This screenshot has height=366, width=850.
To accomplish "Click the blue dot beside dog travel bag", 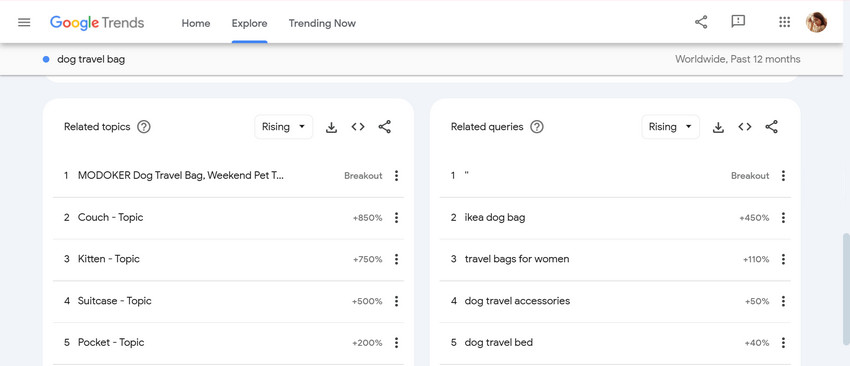I will point(46,60).
